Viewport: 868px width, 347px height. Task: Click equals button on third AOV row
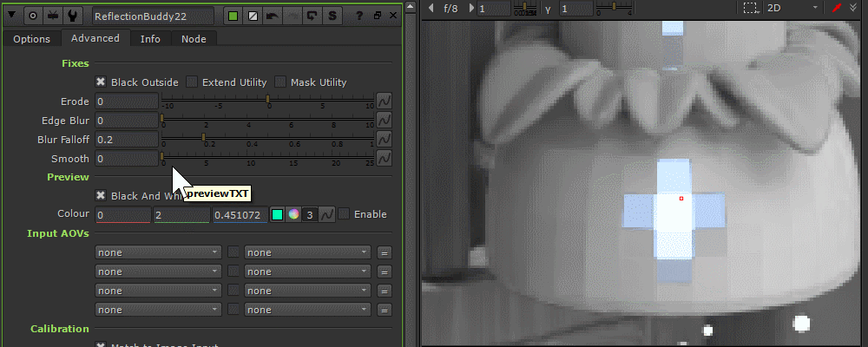click(x=385, y=291)
